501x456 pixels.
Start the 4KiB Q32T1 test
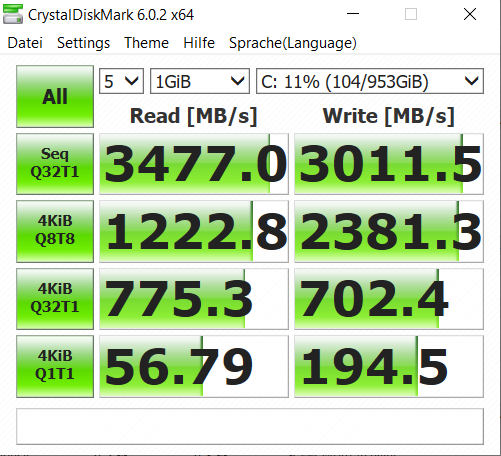tap(55, 299)
